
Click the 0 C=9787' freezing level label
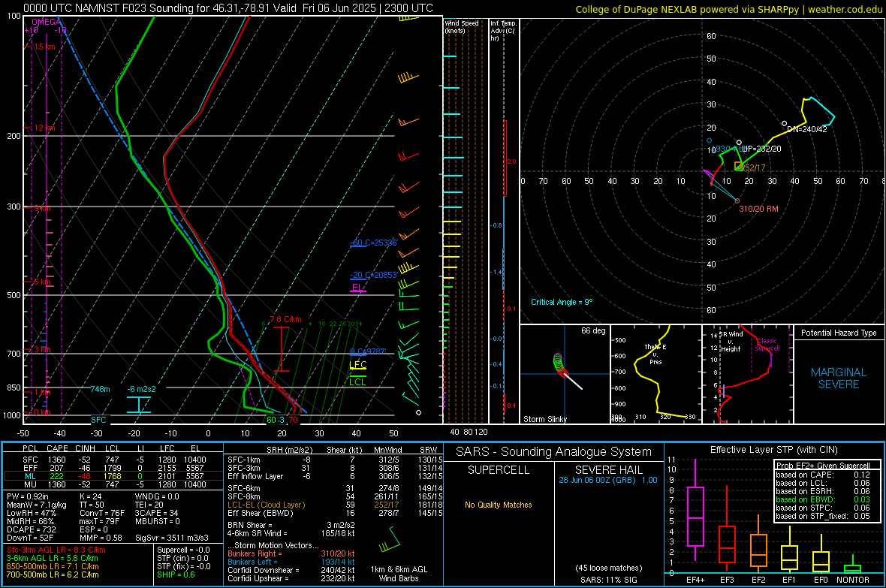pyautogui.click(x=369, y=351)
